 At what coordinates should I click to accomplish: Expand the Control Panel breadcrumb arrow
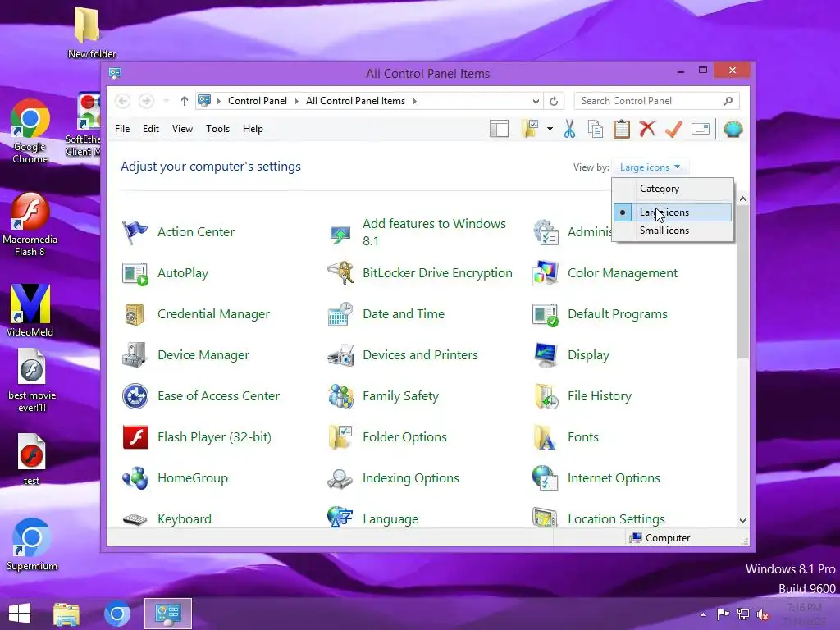(x=297, y=101)
